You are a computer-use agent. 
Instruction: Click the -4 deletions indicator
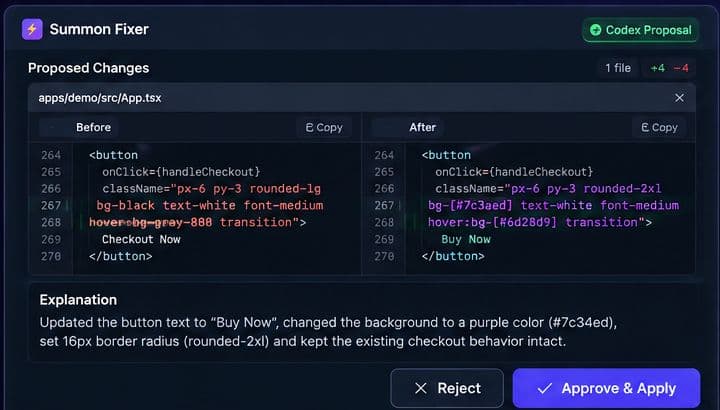pos(681,68)
